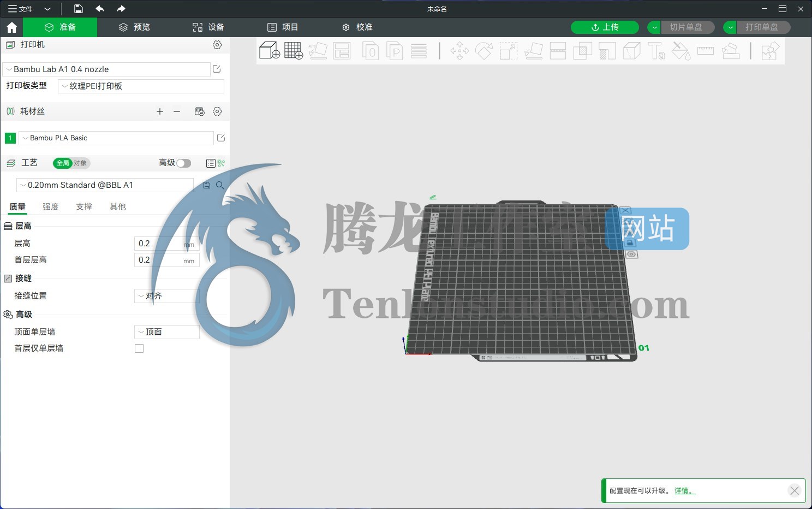Image resolution: width=812 pixels, height=509 pixels.
Task: Open filament section settings gear
Action: click(217, 111)
